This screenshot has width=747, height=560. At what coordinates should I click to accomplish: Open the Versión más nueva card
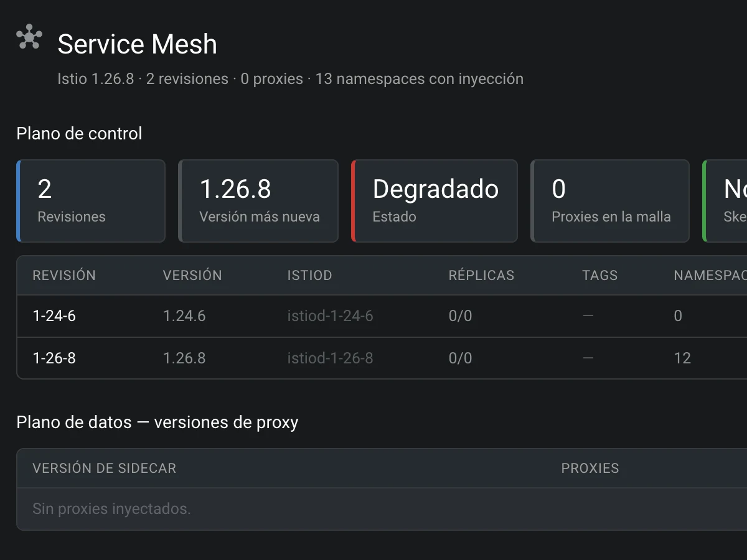[x=258, y=201]
